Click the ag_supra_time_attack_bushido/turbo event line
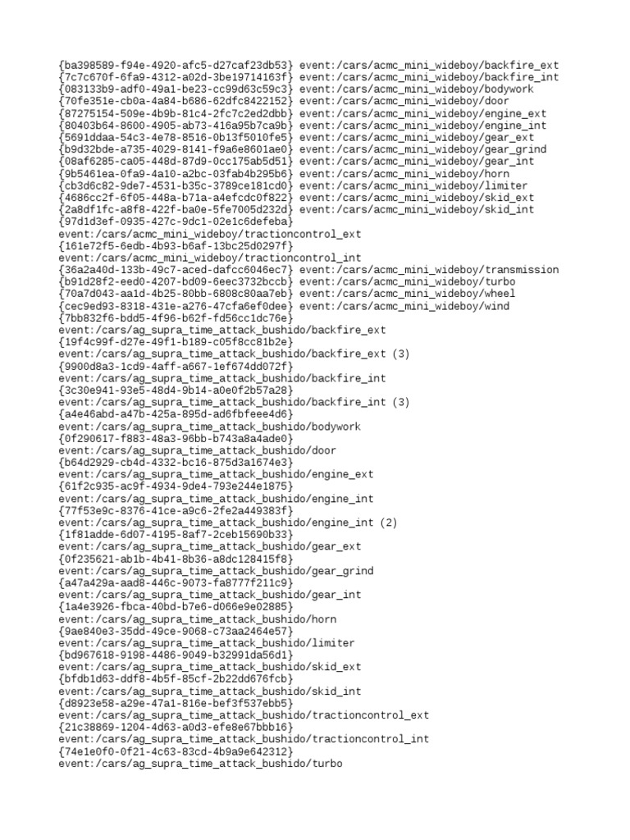This screenshot has height=840, width=630. coord(200,764)
